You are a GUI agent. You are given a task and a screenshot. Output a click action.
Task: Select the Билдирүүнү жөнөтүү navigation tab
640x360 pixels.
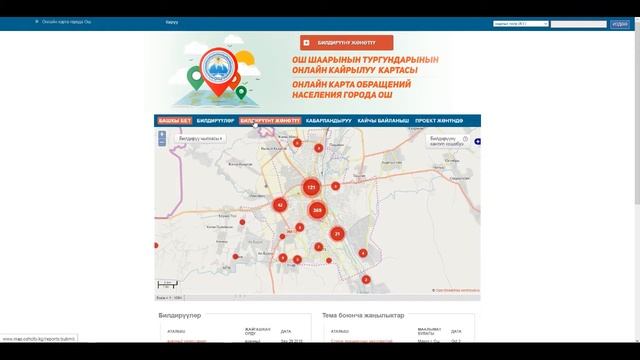click(x=270, y=121)
